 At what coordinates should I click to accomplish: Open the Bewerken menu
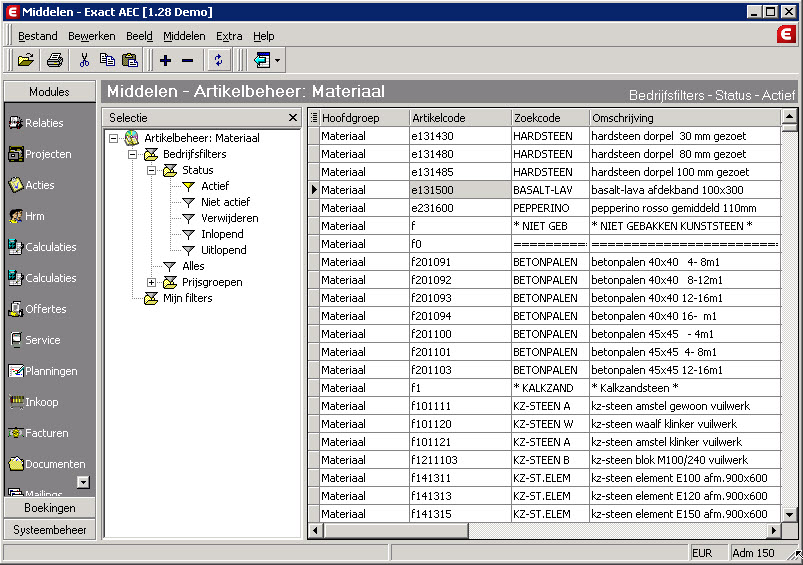coord(92,36)
